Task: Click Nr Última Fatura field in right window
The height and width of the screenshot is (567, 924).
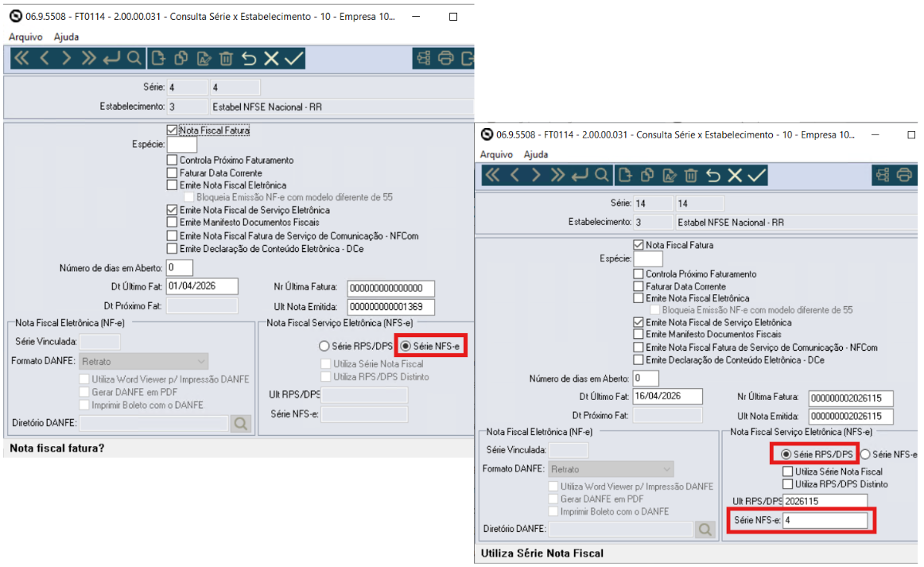Action: point(851,398)
